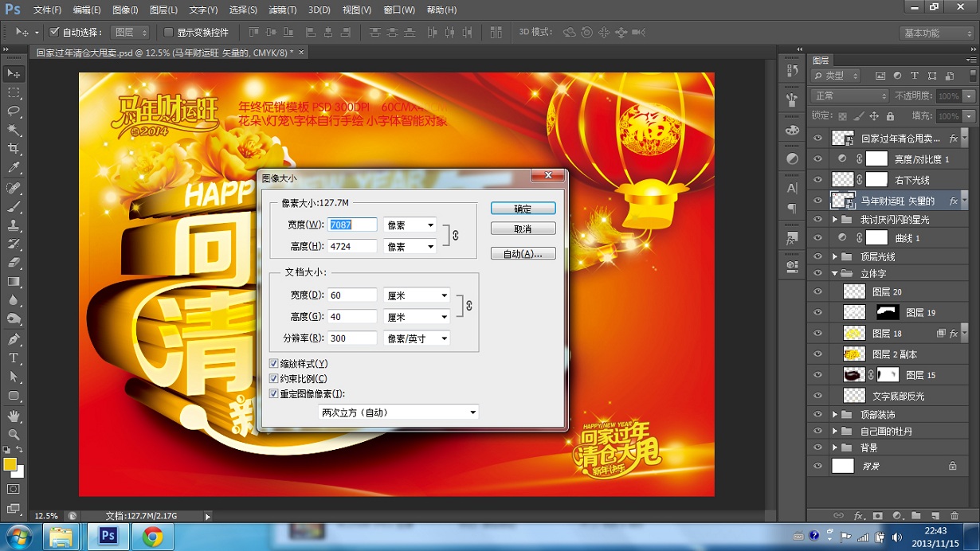Collapse the 立体字 layer group
Screen dimensions: 980x551
[x=835, y=273]
